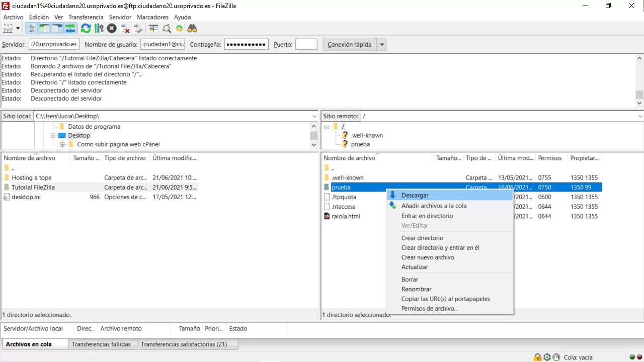Refresh the file and folder lists
The height and width of the screenshot is (362, 644).
coord(86,29)
